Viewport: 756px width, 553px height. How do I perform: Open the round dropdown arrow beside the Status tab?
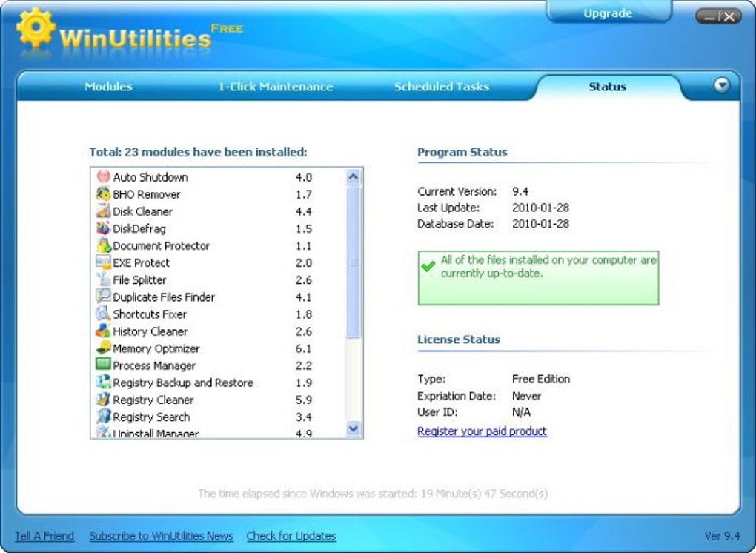pos(722,85)
